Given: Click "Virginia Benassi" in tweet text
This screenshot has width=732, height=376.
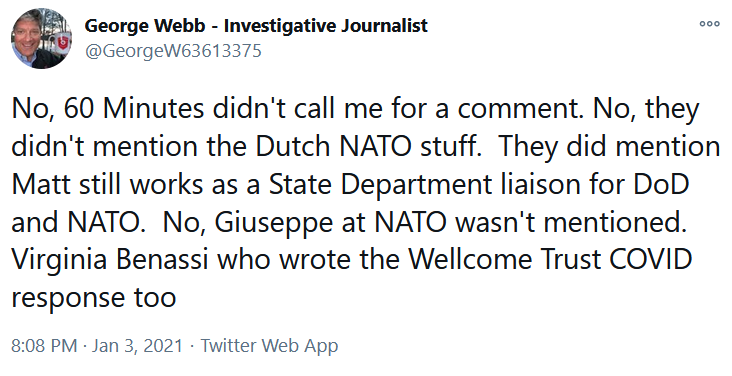Looking at the screenshot, I should click(x=110, y=260).
